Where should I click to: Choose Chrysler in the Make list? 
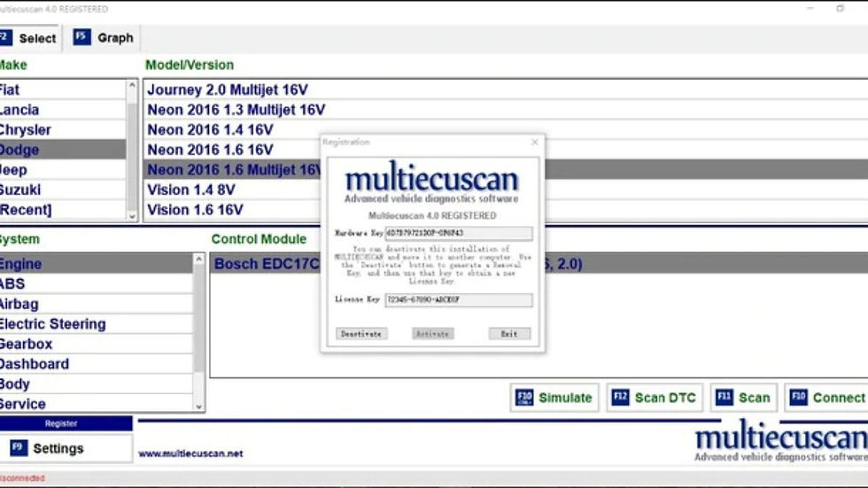63,129
